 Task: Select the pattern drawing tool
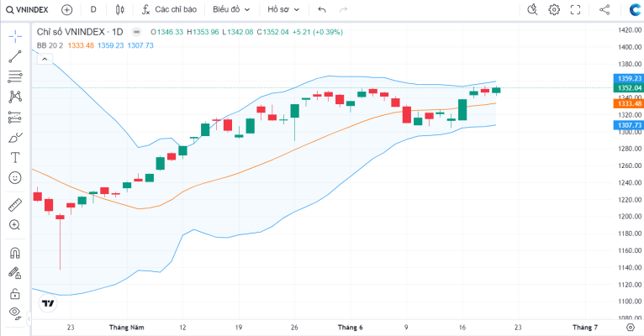click(15, 97)
